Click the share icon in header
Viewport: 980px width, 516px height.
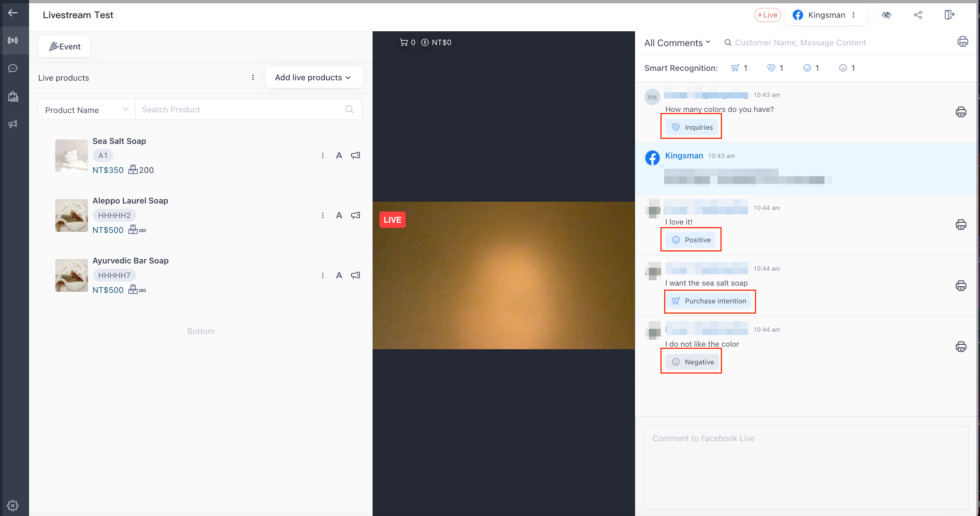(917, 15)
